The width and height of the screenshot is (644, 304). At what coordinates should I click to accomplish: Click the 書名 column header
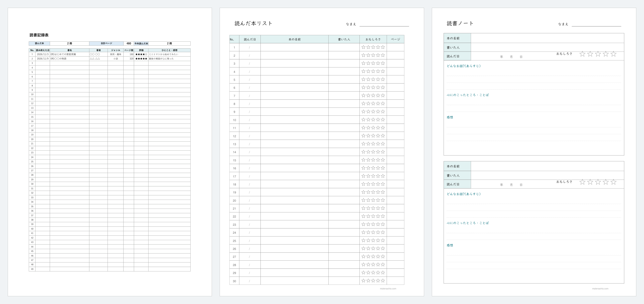(70, 50)
